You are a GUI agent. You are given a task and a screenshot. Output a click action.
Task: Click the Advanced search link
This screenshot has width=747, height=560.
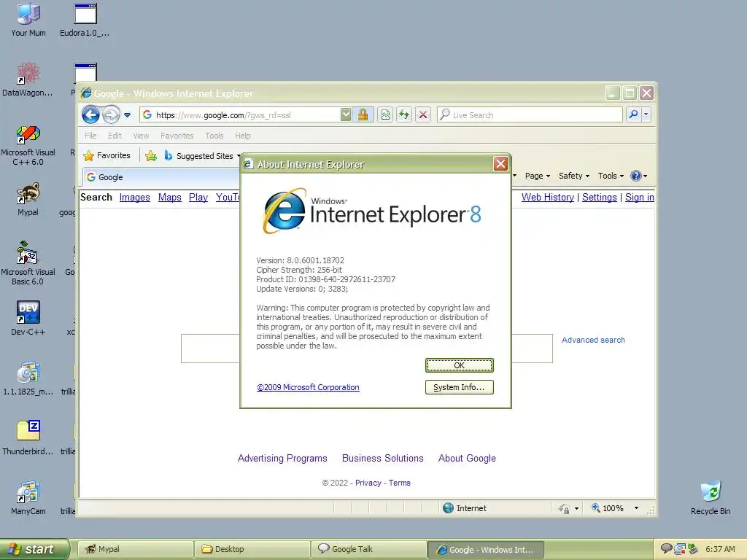(593, 340)
